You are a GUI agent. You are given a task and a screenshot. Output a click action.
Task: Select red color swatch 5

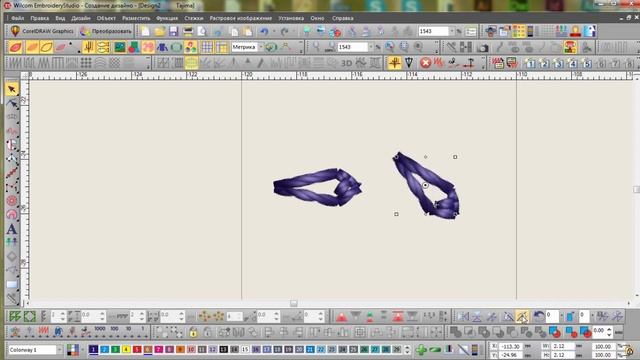(137, 350)
